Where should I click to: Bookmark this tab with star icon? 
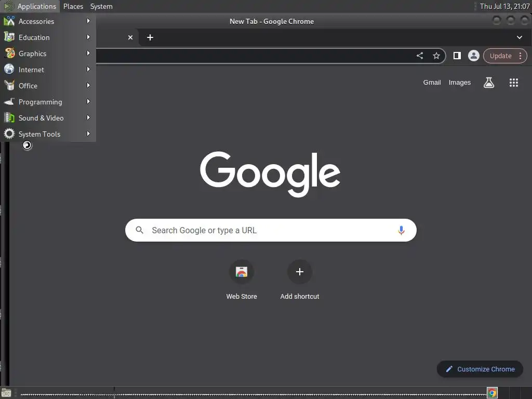click(x=436, y=56)
